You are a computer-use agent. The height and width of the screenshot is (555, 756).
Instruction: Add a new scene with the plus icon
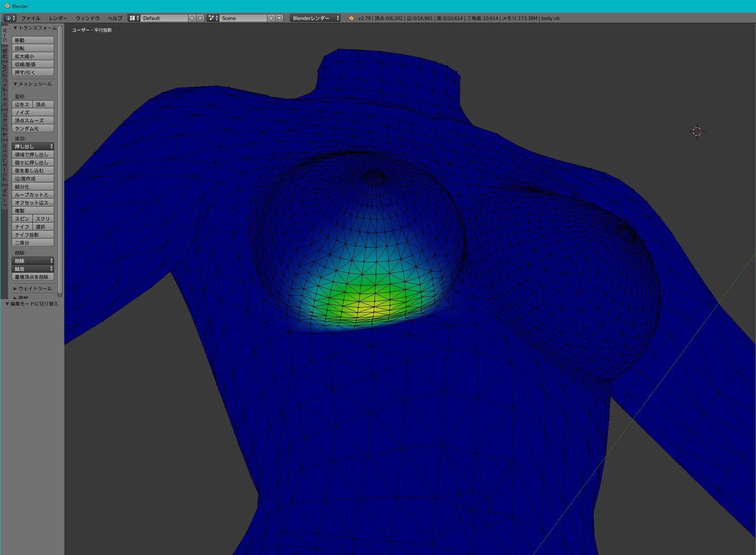(271, 18)
